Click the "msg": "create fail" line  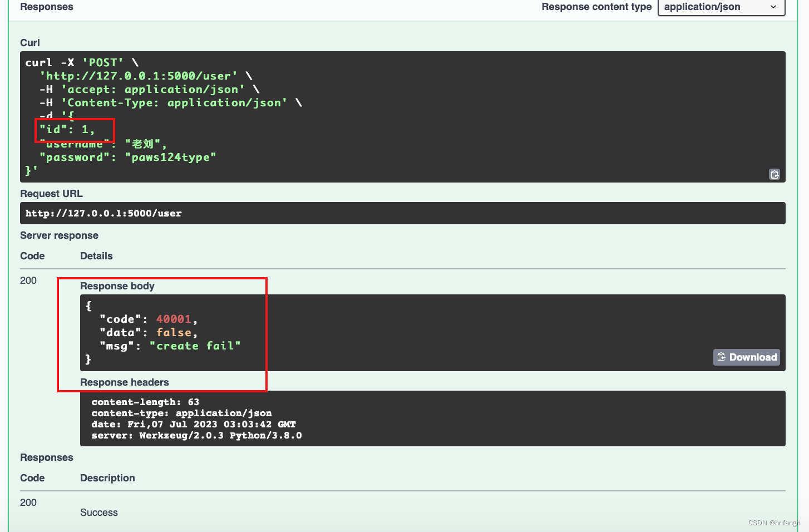[x=170, y=346]
